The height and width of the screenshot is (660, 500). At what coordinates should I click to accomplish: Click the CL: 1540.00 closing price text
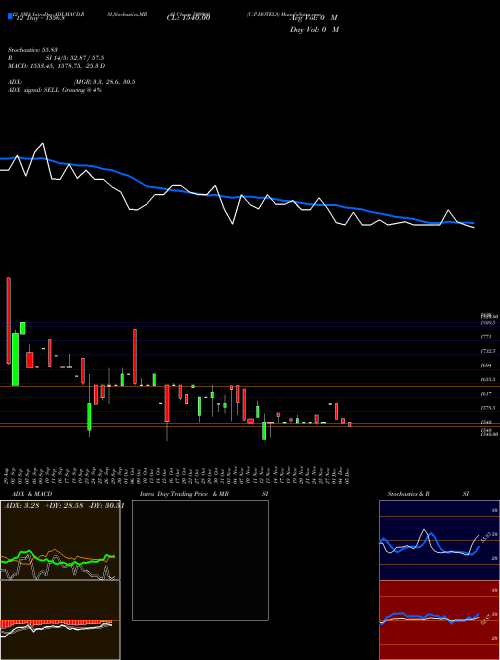[x=188, y=18]
